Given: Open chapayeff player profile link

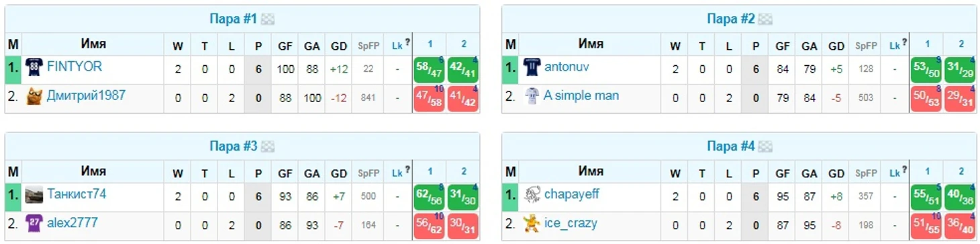Looking at the screenshot, I should tap(572, 194).
